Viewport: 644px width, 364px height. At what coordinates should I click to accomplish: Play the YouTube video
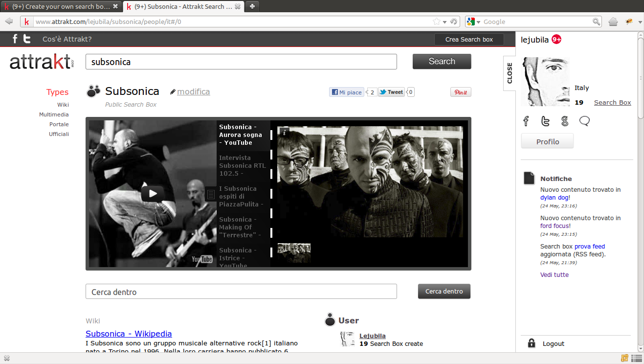[x=153, y=193]
